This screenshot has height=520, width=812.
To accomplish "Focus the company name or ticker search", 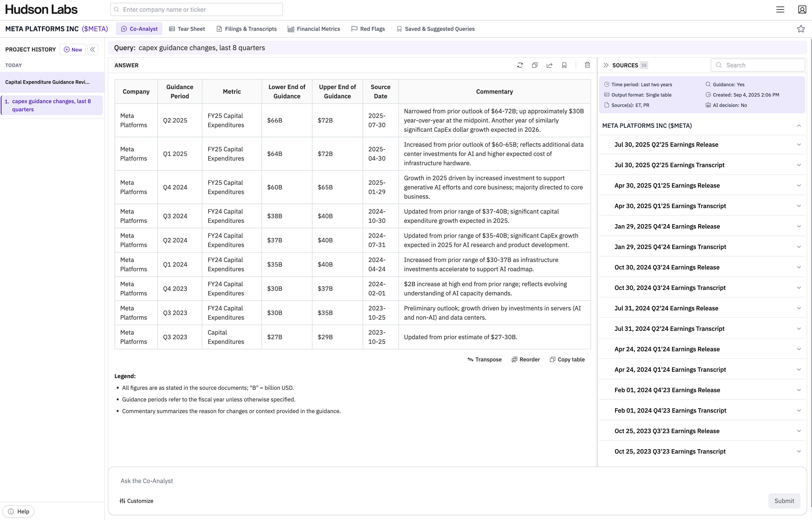I will [x=197, y=9].
